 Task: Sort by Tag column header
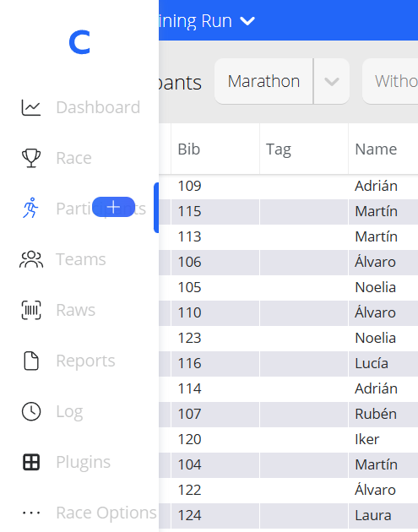click(304, 149)
